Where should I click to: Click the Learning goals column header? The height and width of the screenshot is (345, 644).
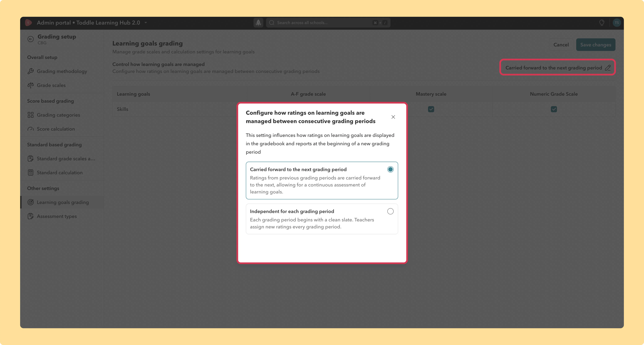click(x=134, y=94)
